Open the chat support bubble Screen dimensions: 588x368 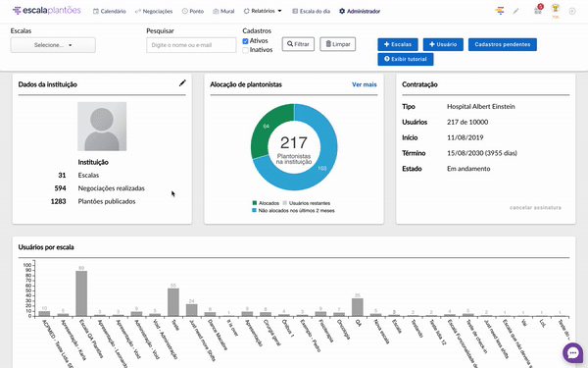click(x=572, y=352)
